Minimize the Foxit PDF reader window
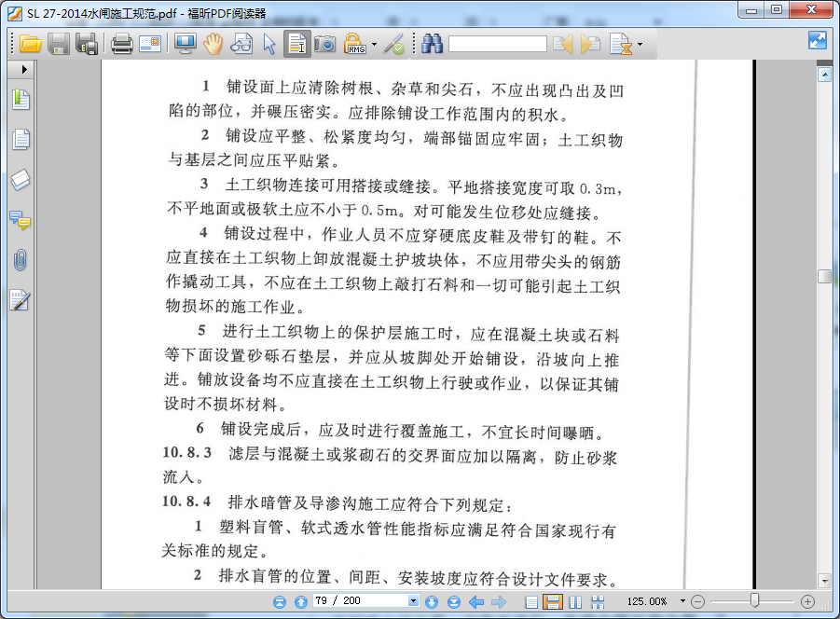840x619 pixels. pyautogui.click(x=751, y=9)
